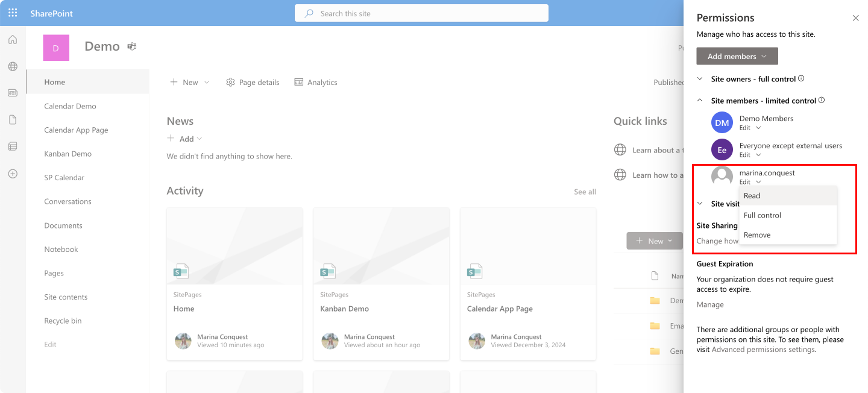
Task: Open the globe My sites icon
Action: [x=13, y=66]
